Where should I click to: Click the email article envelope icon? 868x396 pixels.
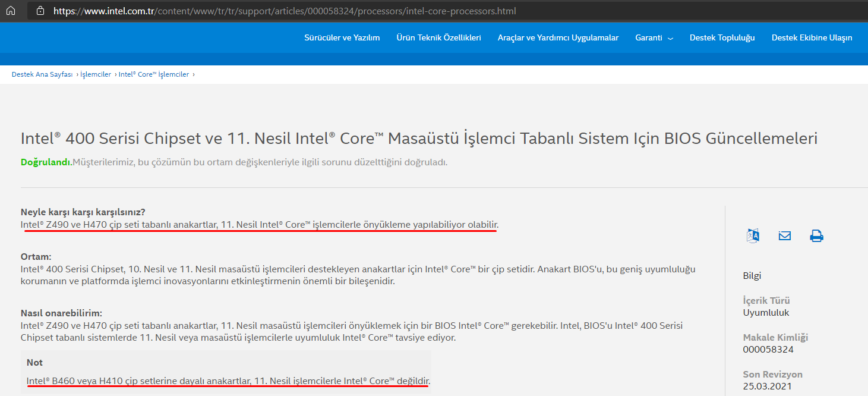click(784, 235)
